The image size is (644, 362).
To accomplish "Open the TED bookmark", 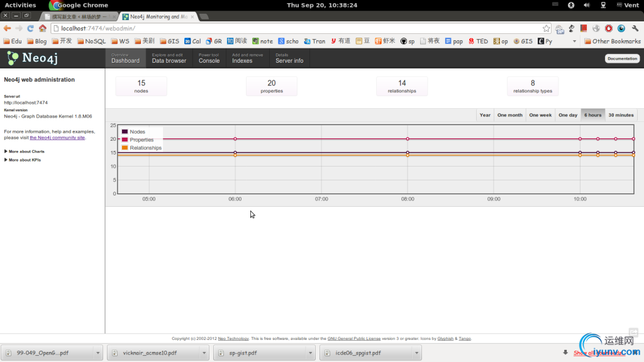I will coord(478,41).
